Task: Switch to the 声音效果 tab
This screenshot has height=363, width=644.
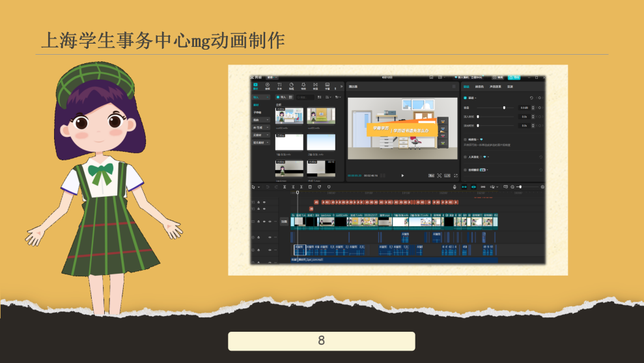Action: pos(496,86)
